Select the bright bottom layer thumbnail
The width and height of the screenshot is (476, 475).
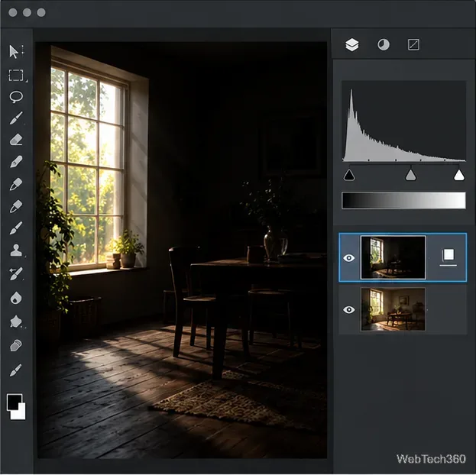click(x=393, y=309)
